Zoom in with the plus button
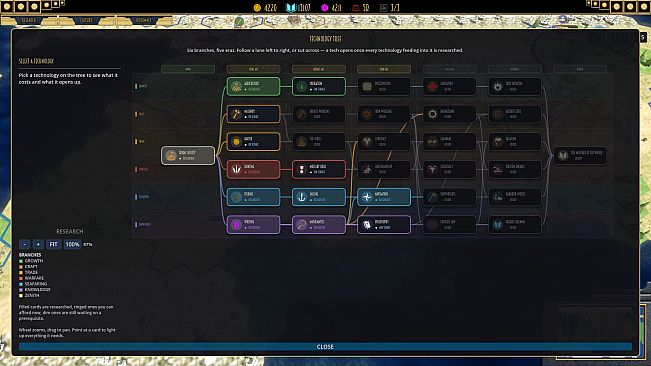Screen dimensions: 651x366 click(38, 244)
